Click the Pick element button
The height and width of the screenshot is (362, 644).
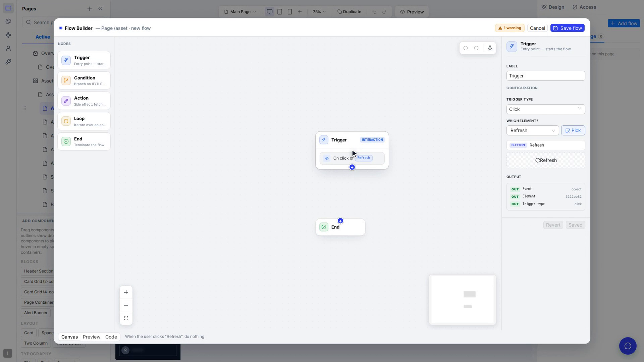[x=573, y=130]
